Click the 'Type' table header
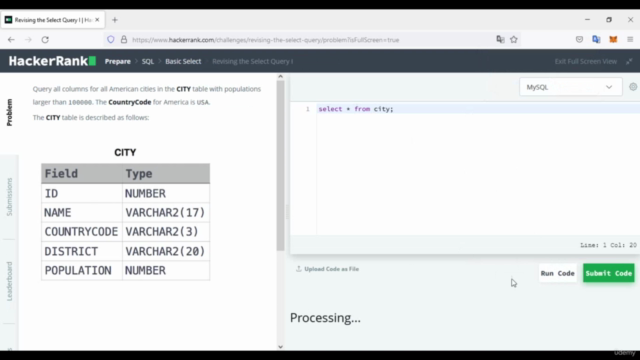This screenshot has height=360, width=640. (x=166, y=173)
